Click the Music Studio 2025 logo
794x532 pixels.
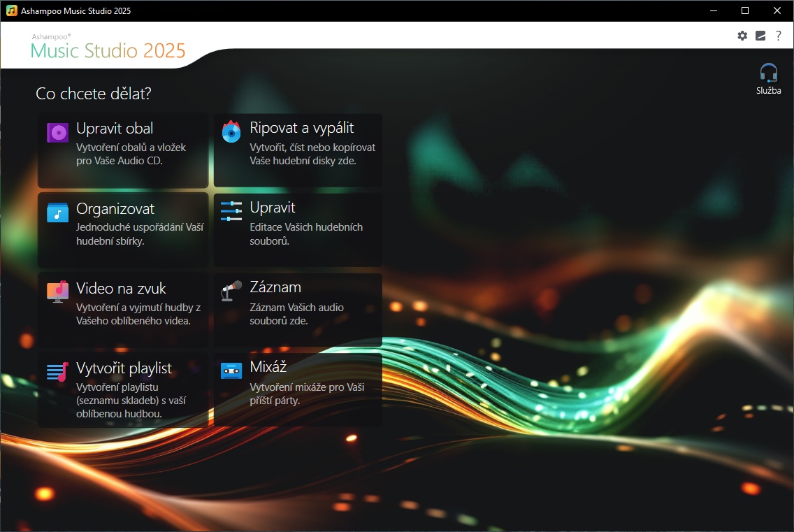point(108,47)
